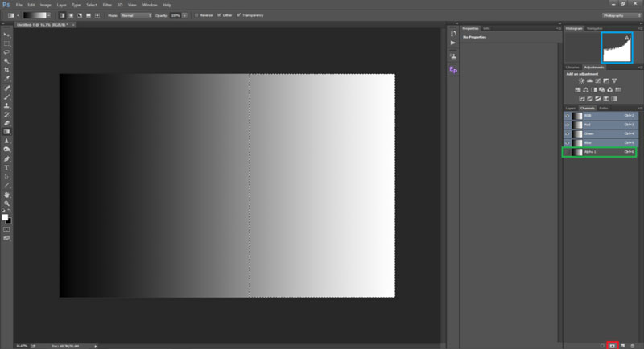The height and width of the screenshot is (349, 644).
Task: Select the Hand tool
Action: point(7,194)
